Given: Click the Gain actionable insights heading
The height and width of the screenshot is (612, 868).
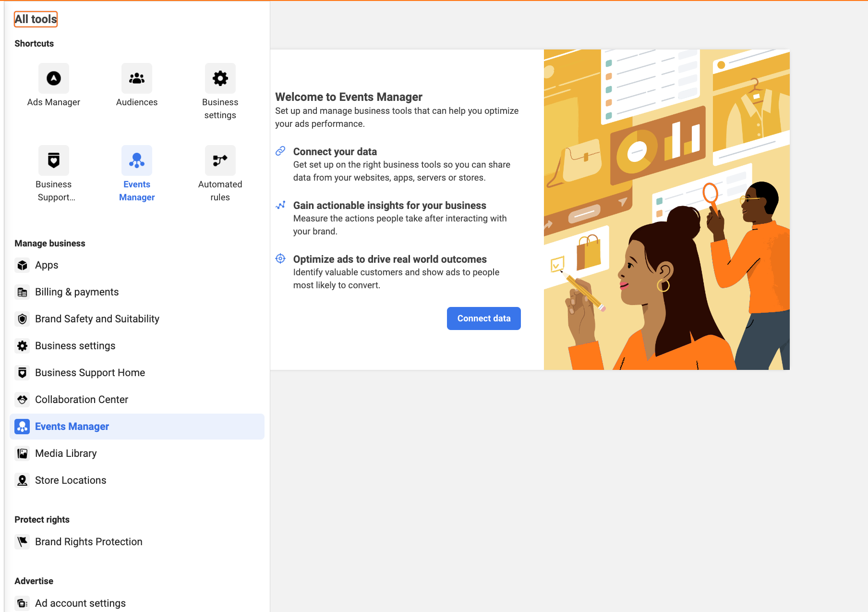Looking at the screenshot, I should point(390,206).
